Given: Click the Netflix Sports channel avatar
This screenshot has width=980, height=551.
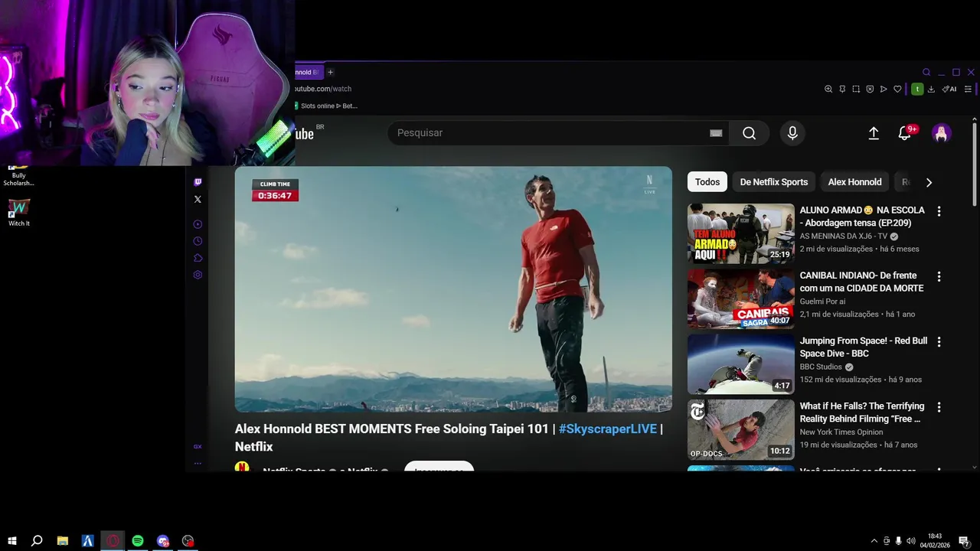Looking at the screenshot, I should (x=242, y=468).
